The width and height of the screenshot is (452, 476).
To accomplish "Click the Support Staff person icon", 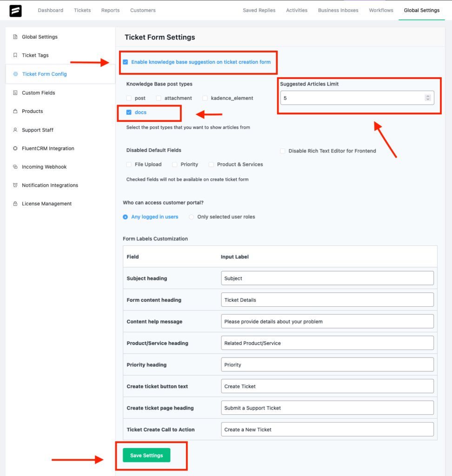I will (15, 130).
